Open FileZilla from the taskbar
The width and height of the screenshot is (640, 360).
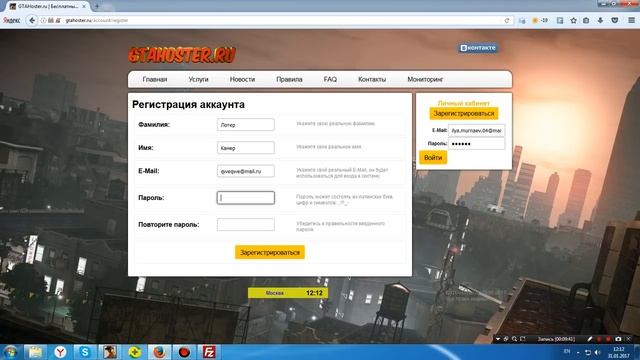[209, 352]
